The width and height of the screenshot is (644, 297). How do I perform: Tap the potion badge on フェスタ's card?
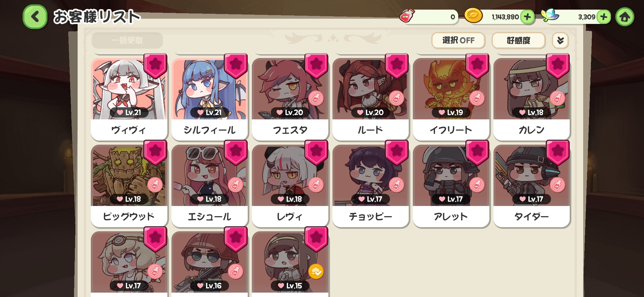[x=316, y=98]
